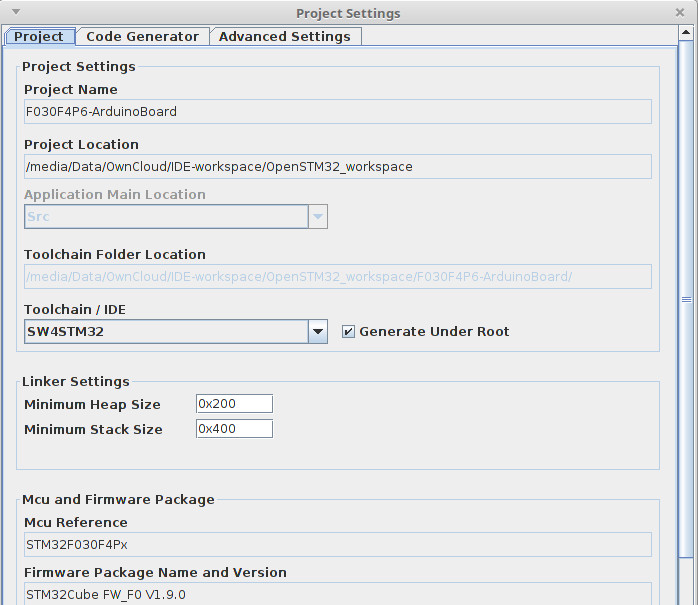Focus the Minimum Heap Size field
Viewport: 698px width, 605px height.
click(x=234, y=404)
